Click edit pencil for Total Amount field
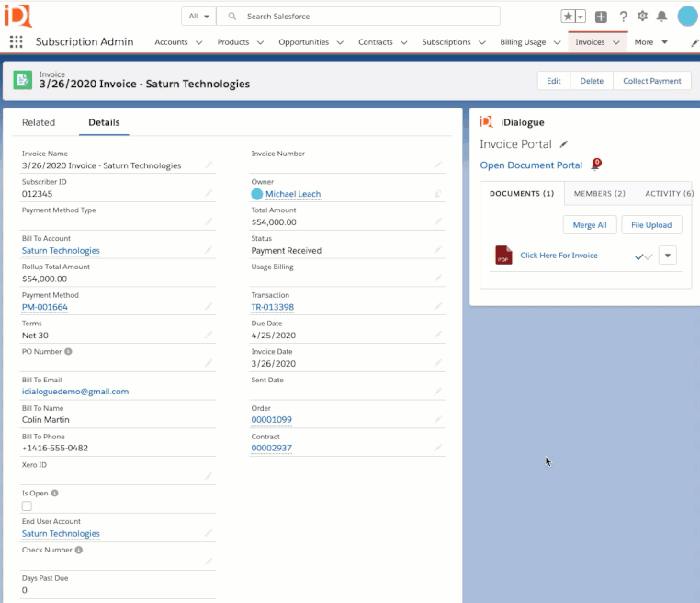The image size is (700, 603). click(x=438, y=222)
